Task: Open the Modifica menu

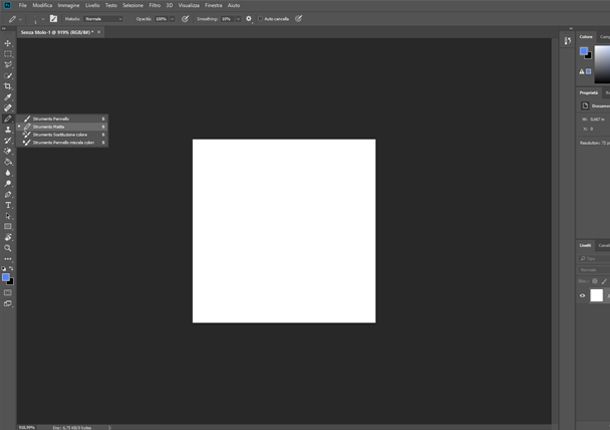Action: 42,5
